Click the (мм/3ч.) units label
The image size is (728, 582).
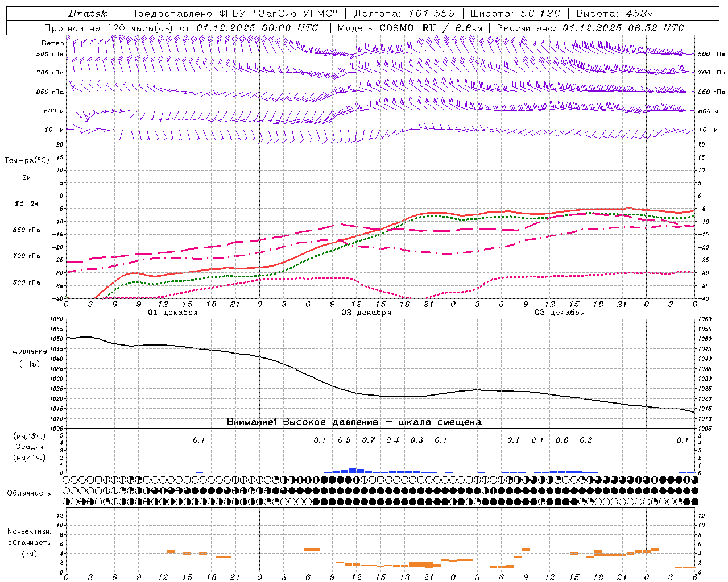[30, 436]
